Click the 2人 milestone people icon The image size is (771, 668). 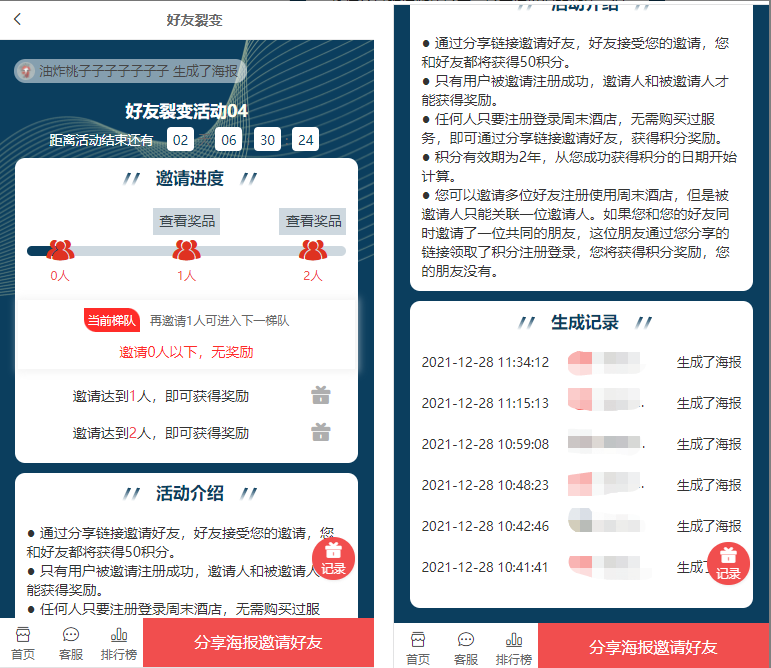(313, 251)
